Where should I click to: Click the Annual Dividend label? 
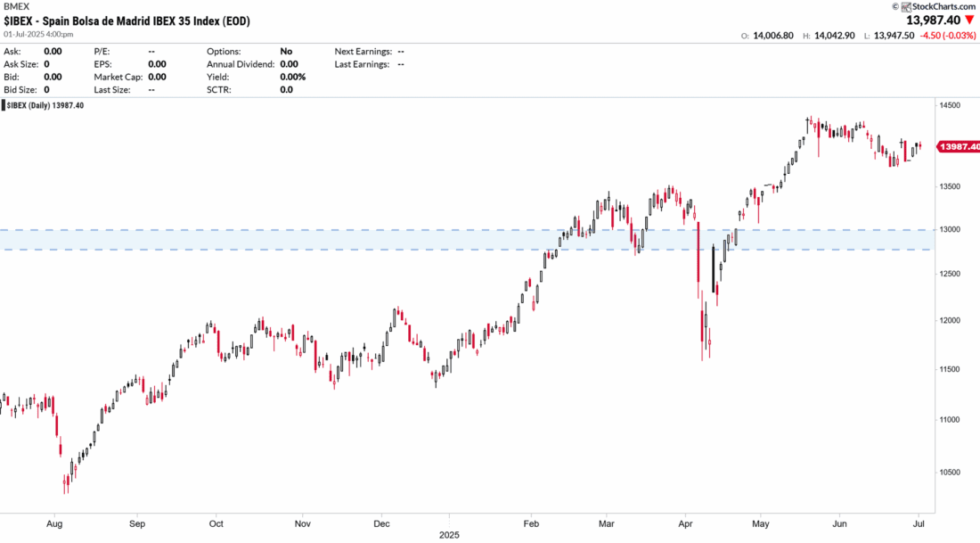pyautogui.click(x=241, y=64)
